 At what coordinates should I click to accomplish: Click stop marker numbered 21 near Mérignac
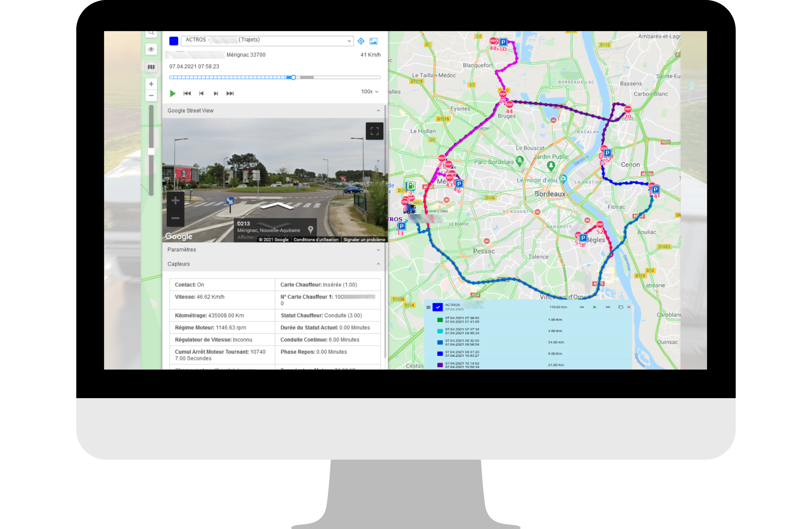coord(442,158)
